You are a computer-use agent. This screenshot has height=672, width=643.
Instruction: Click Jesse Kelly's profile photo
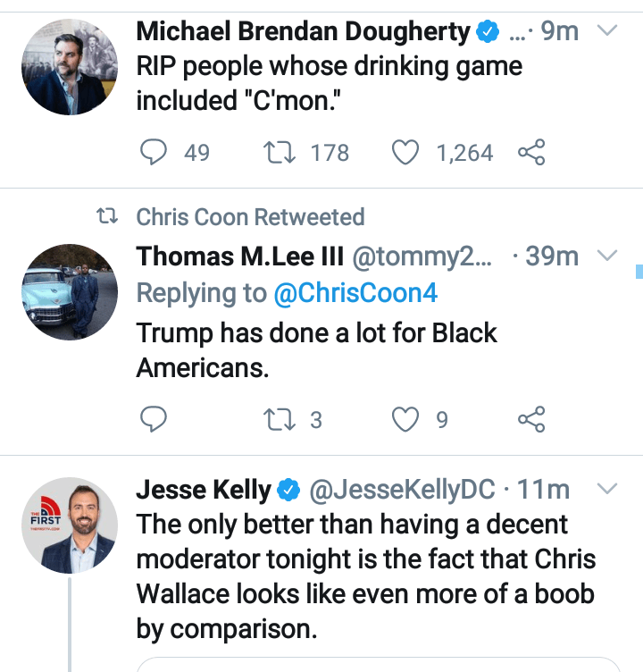point(69,525)
